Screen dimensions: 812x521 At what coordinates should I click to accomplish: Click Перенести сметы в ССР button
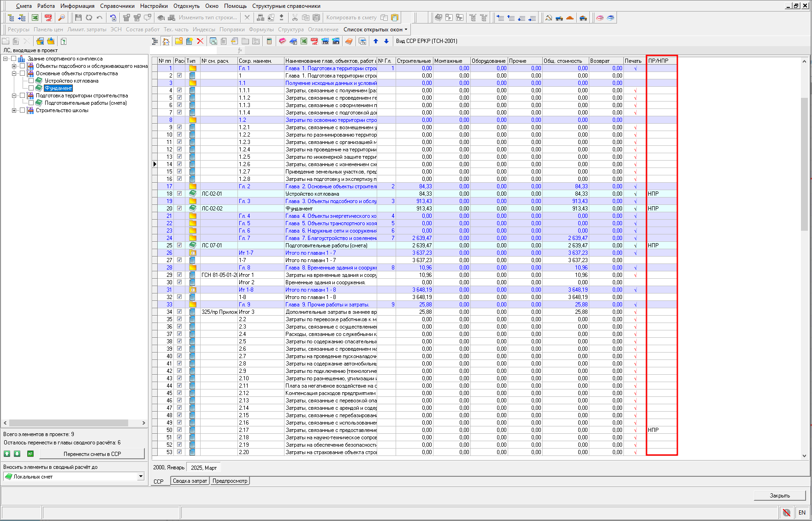pos(92,454)
